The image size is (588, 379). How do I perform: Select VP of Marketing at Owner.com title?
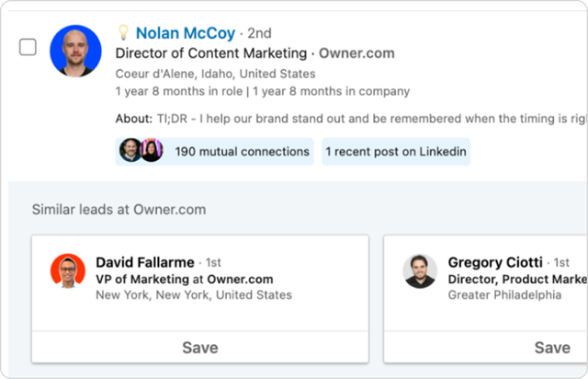[x=185, y=280]
